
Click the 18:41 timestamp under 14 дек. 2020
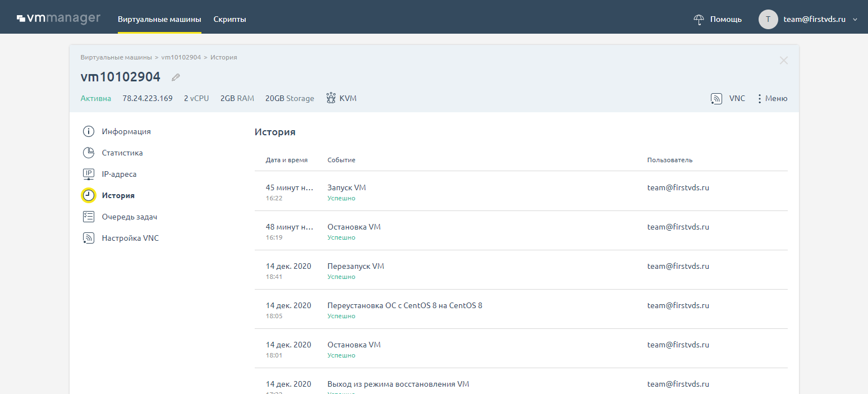pyautogui.click(x=274, y=277)
